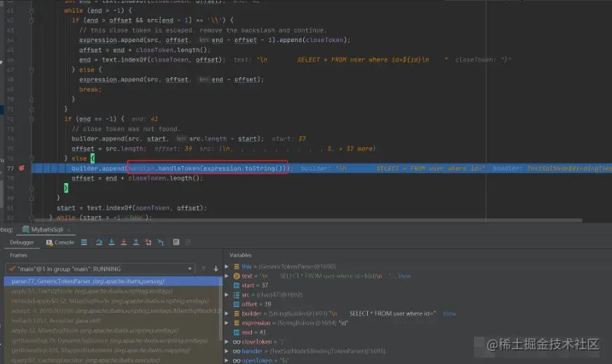
Task: Click the red Force Step Into icon
Action: pyautogui.click(x=124, y=242)
